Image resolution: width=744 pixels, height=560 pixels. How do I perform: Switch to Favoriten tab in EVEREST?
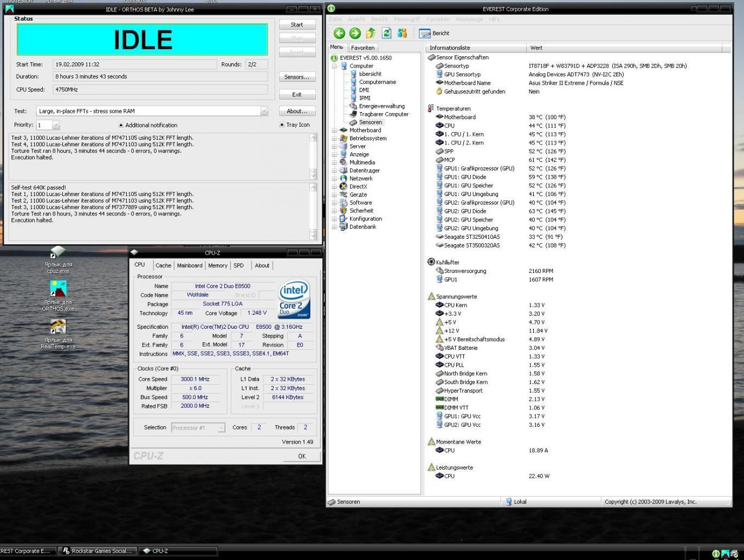tap(363, 48)
